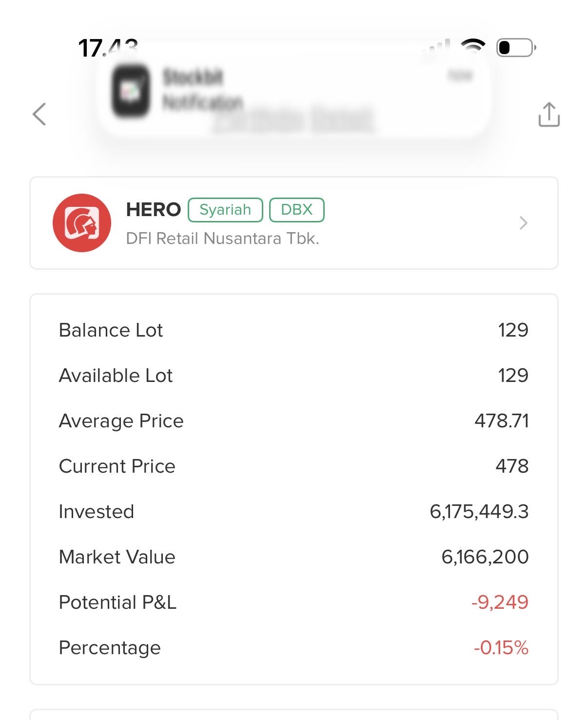Tap DFI Retail Nusantara Tbk. company name
The height and width of the screenshot is (720, 588).
[x=222, y=239]
